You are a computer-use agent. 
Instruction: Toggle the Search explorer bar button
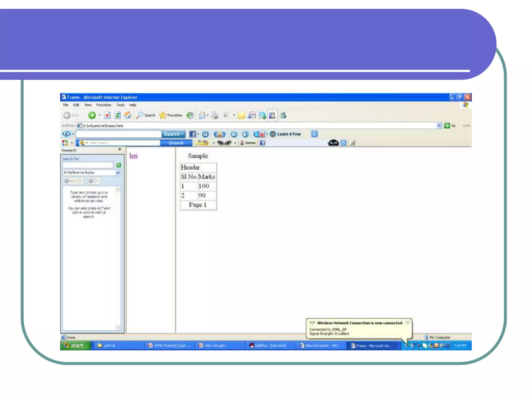145,115
